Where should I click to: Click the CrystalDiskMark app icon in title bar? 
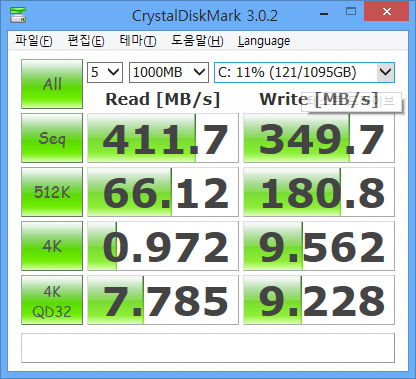click(x=18, y=15)
